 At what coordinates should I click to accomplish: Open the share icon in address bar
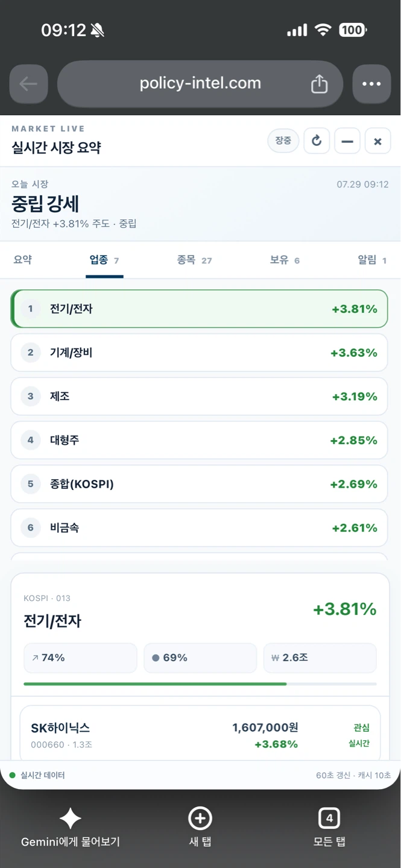(319, 84)
